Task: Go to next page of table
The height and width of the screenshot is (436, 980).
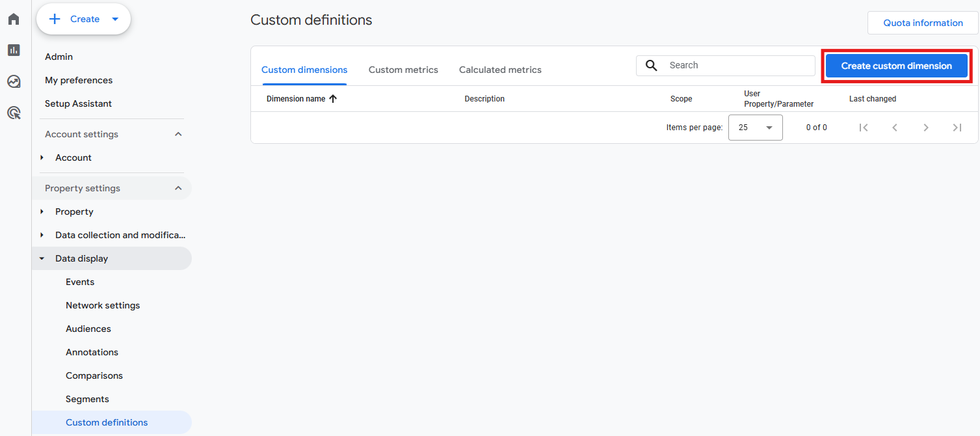Action: coord(926,128)
